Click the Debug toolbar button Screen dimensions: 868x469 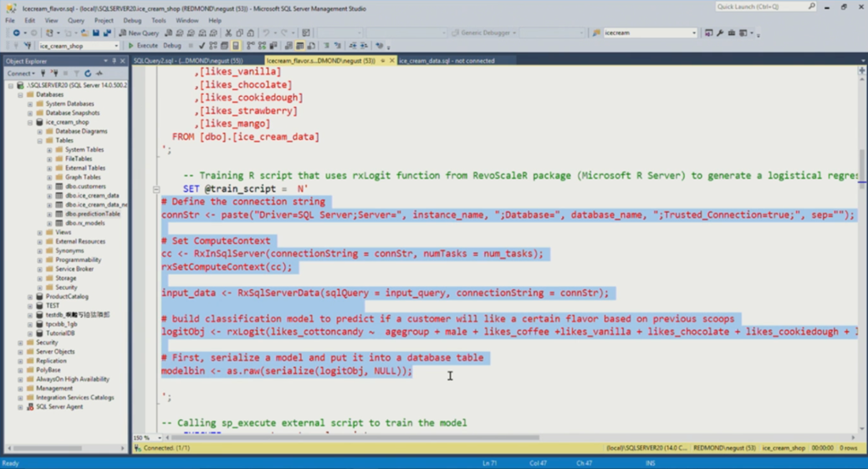171,46
